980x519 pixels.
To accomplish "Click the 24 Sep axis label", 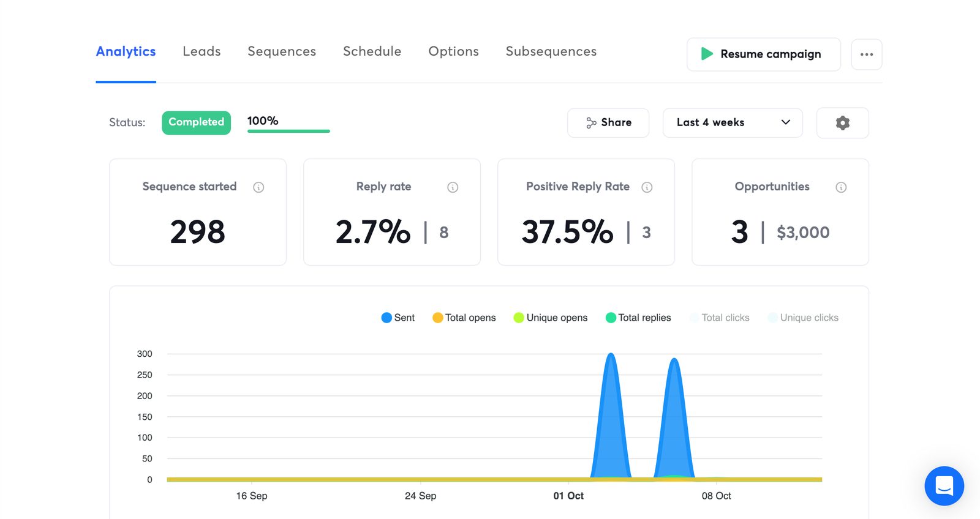I will 421,496.
